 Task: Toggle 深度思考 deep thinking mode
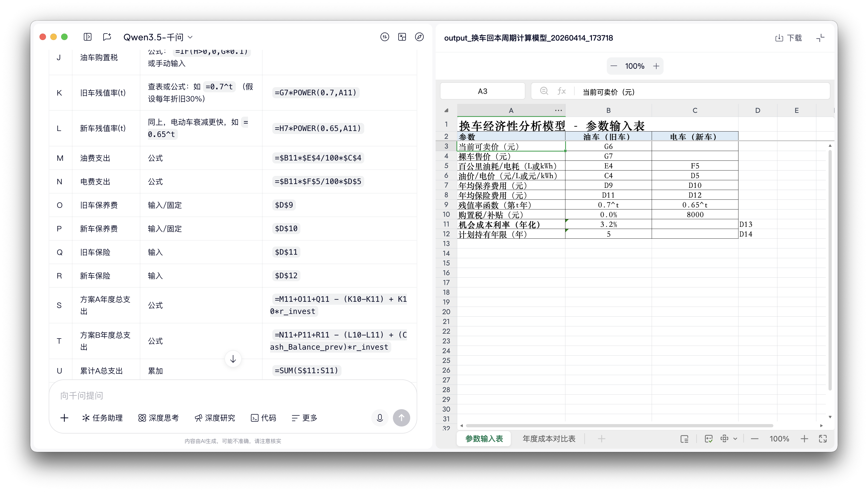[158, 418]
